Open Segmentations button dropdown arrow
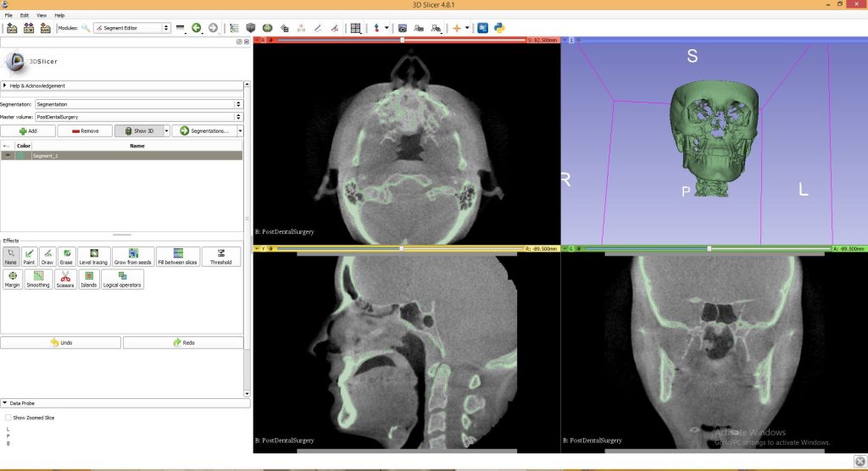This screenshot has height=471, width=868. 240,131
